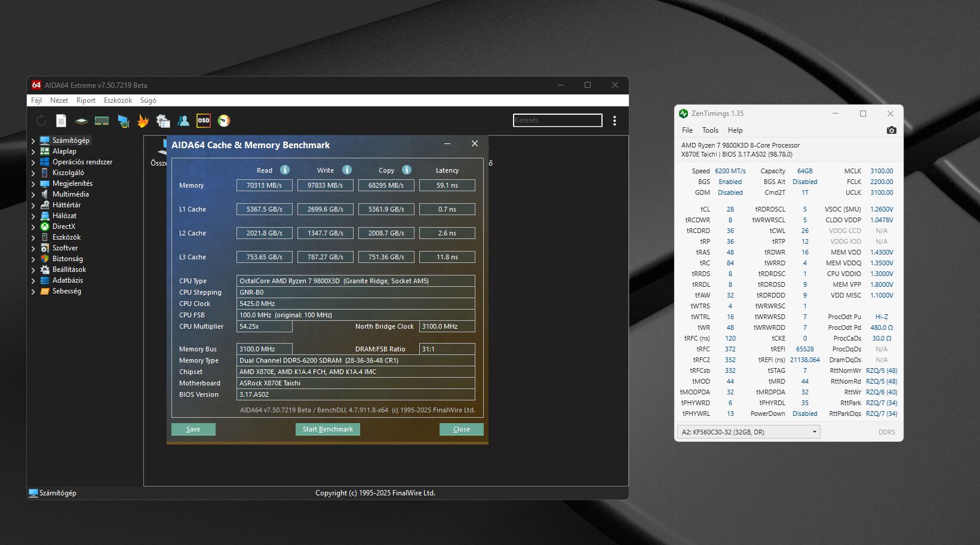Click the Save button in benchmark dialog
980x545 pixels.
pos(193,429)
